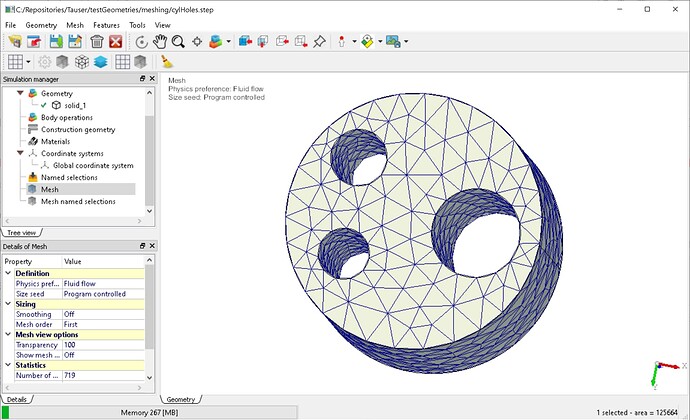Switch to the Details tab
Screen dimensions: 690x420
click(x=17, y=399)
